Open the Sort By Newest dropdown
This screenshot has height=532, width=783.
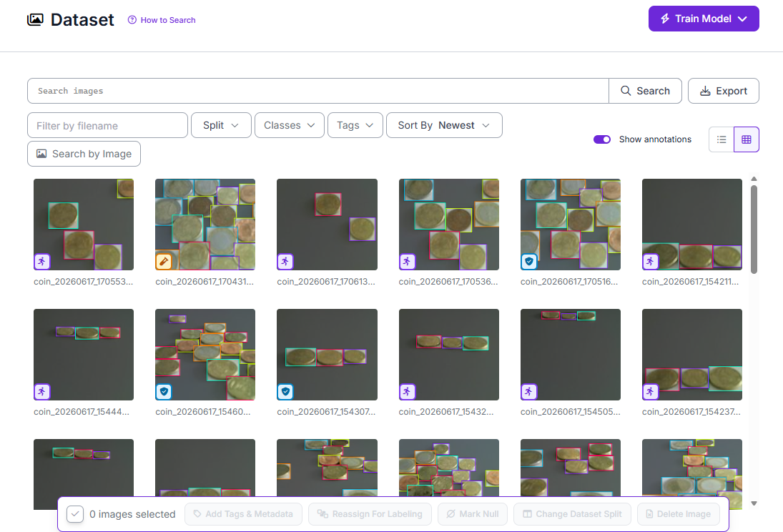(x=444, y=125)
